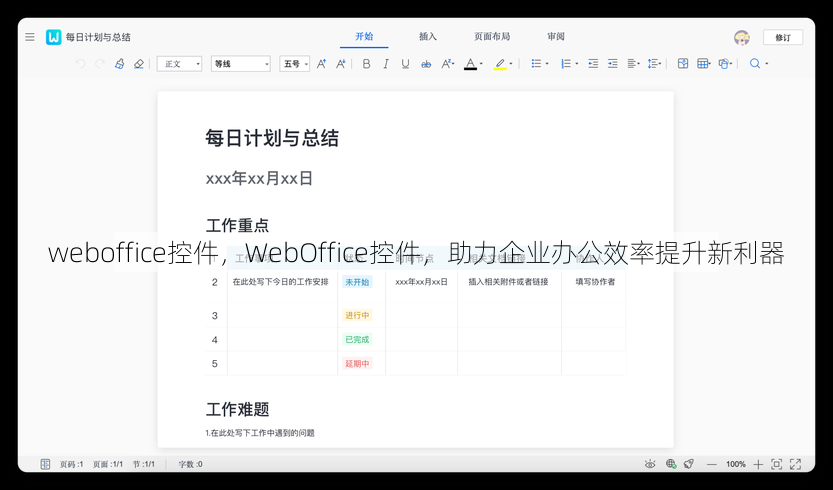Screen dimensions: 833x490
Task: Select the format painter brush
Action: (x=120, y=64)
